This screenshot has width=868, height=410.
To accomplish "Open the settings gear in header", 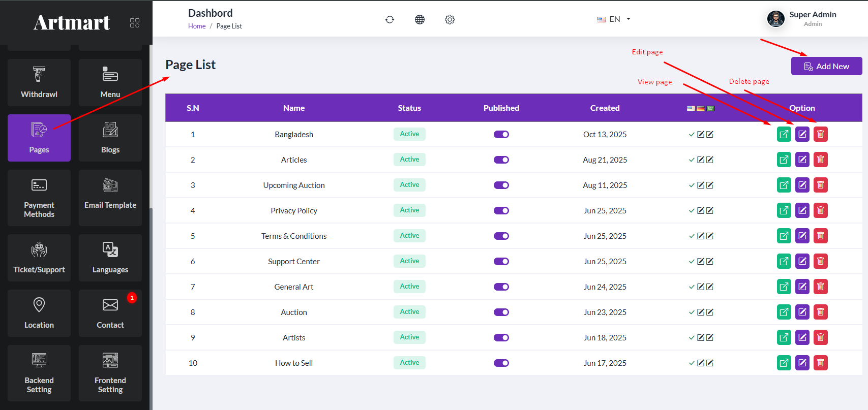I will (x=450, y=19).
